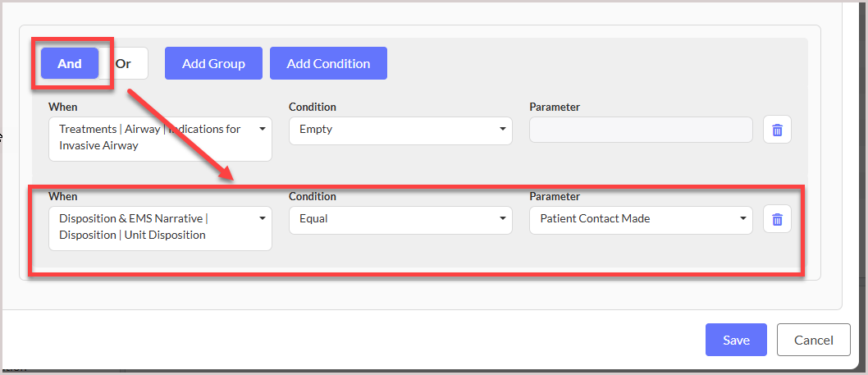Delete the Indications for Invasive Airway condition row

[777, 130]
